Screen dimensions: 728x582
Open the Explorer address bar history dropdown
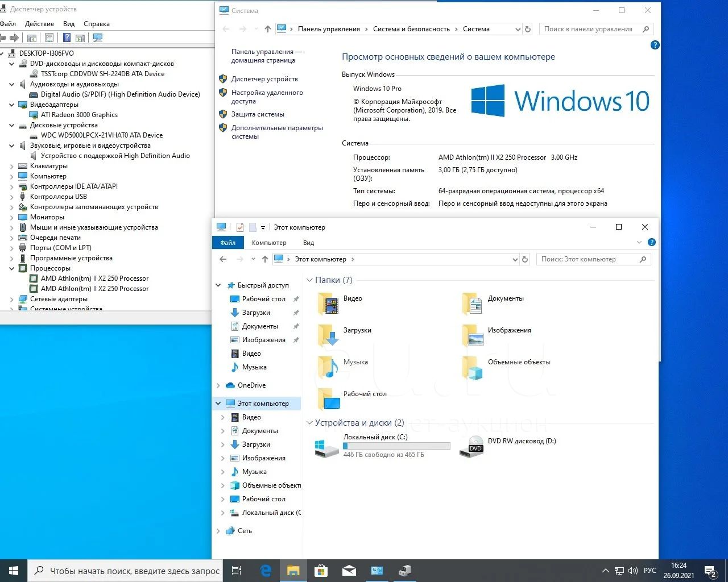coord(515,259)
